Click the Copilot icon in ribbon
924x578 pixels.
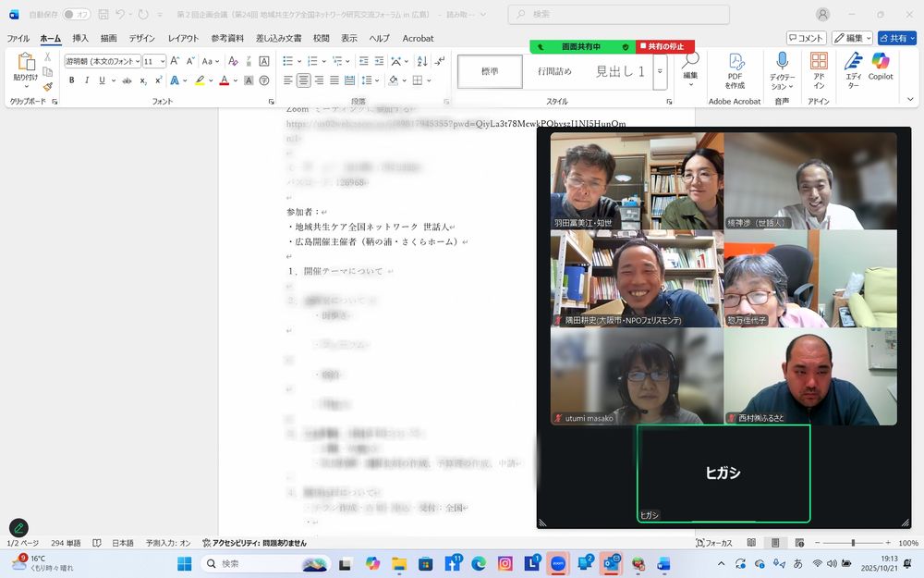(x=880, y=66)
